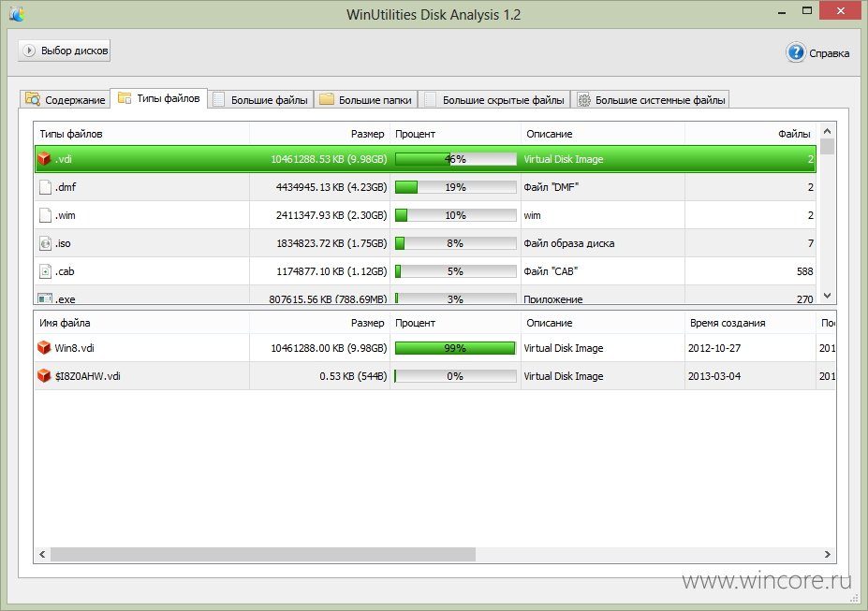This screenshot has width=868, height=611.
Task: Switch to Большие скрытые файлы tab
Action: (494, 99)
